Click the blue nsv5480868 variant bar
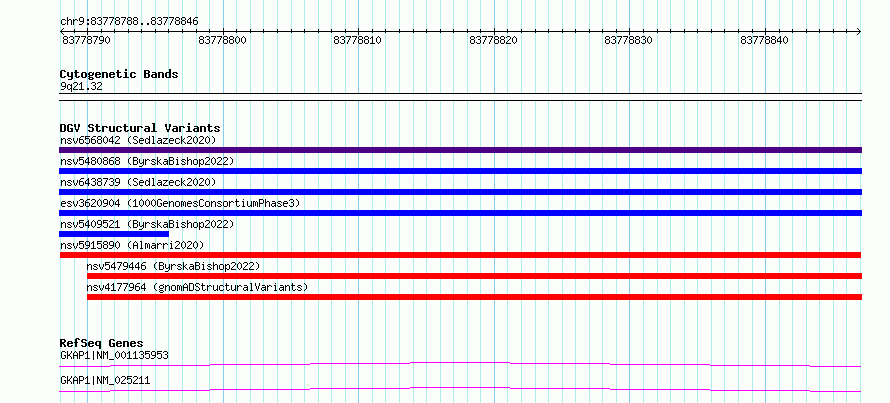 coord(460,171)
